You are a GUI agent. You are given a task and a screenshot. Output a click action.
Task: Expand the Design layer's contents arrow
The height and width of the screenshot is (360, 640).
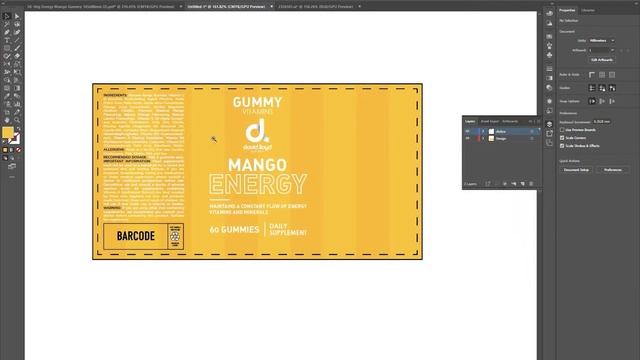[483, 139]
